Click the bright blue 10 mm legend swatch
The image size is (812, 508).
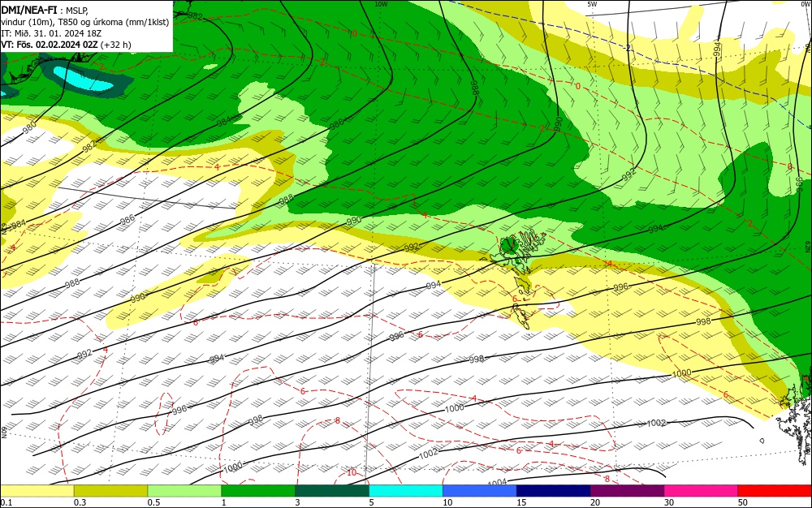point(480,491)
